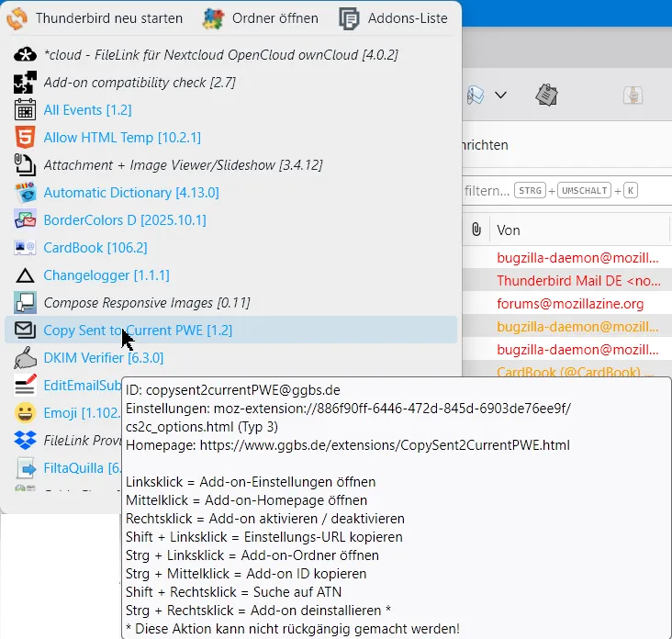Image resolution: width=672 pixels, height=639 pixels.
Task: Select the red bugzilla-daemon row below the orange one
Action: pyautogui.click(x=567, y=350)
